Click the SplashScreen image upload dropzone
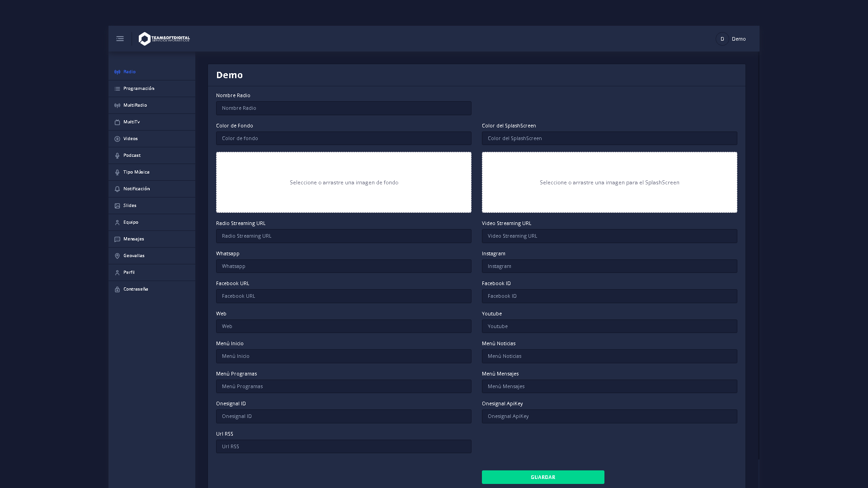This screenshot has height=488, width=868. tap(609, 182)
